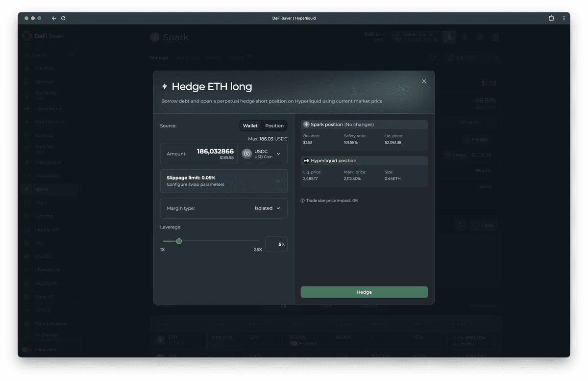Image resolution: width=588 pixels, height=381 pixels.
Task: Open crvUSD protocol in sidebar
Action: [44, 256]
